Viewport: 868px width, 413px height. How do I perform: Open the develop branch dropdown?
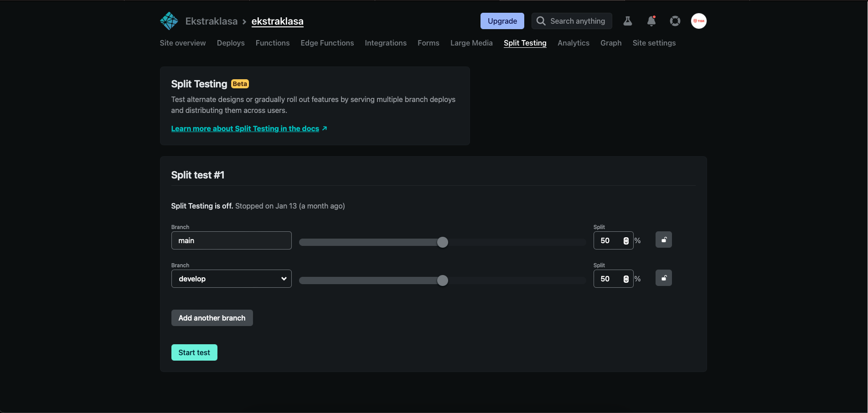232,279
